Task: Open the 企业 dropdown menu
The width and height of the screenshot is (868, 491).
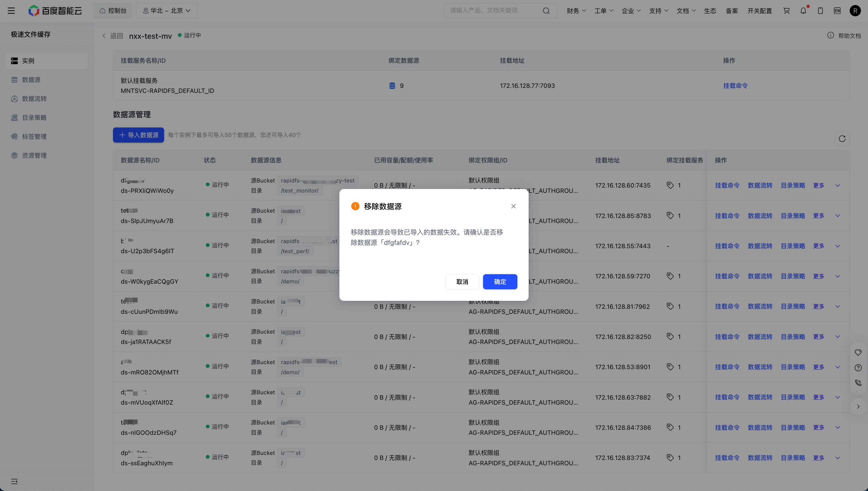Action: click(631, 11)
